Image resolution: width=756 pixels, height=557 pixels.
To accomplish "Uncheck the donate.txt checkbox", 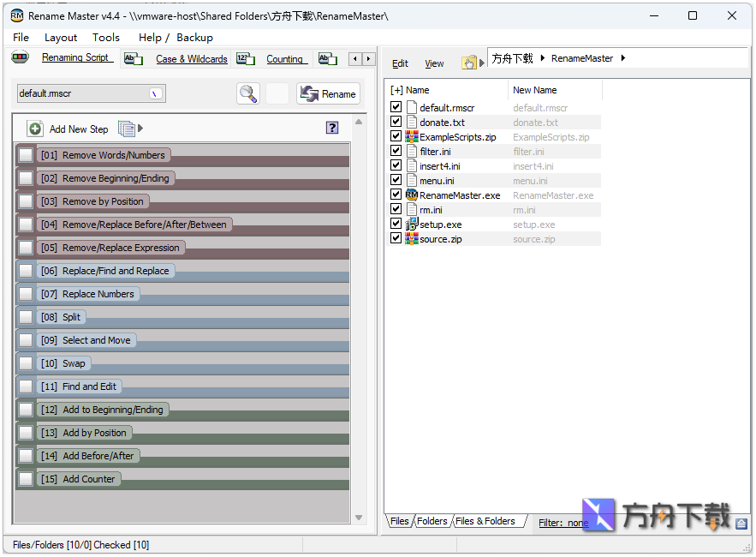I will (396, 121).
